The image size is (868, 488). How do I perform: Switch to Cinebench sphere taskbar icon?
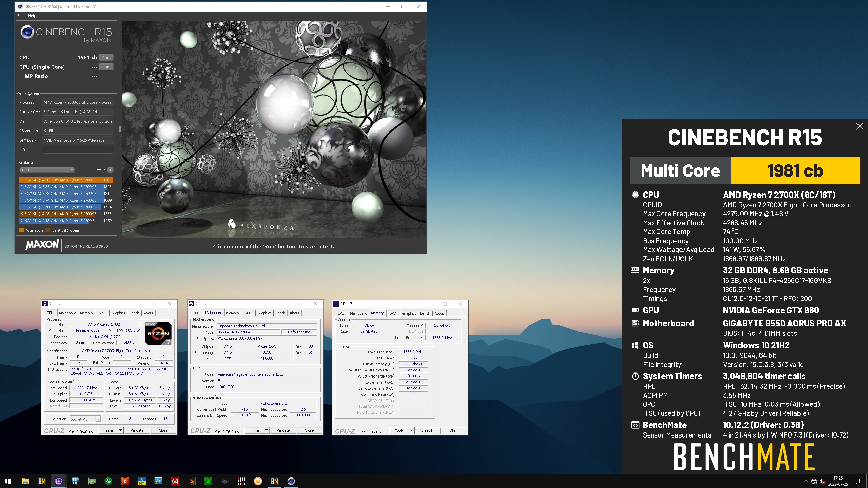click(x=291, y=481)
